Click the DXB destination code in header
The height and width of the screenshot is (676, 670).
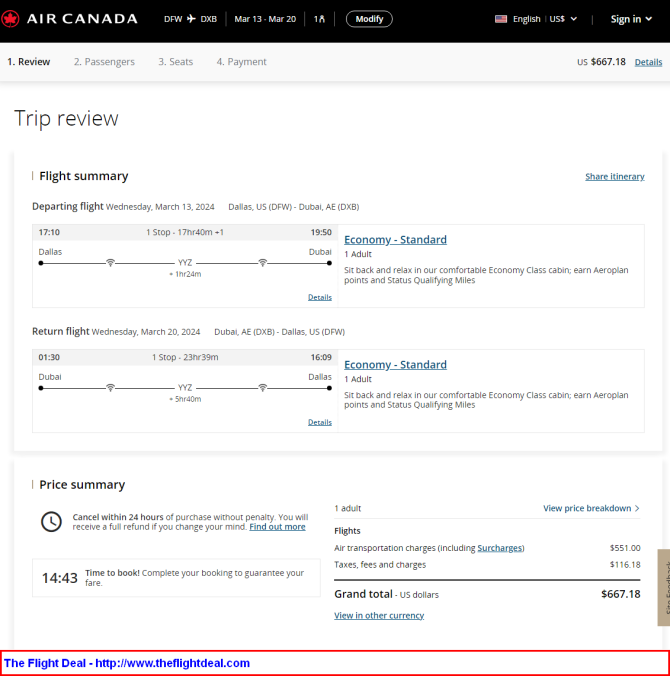point(209,19)
